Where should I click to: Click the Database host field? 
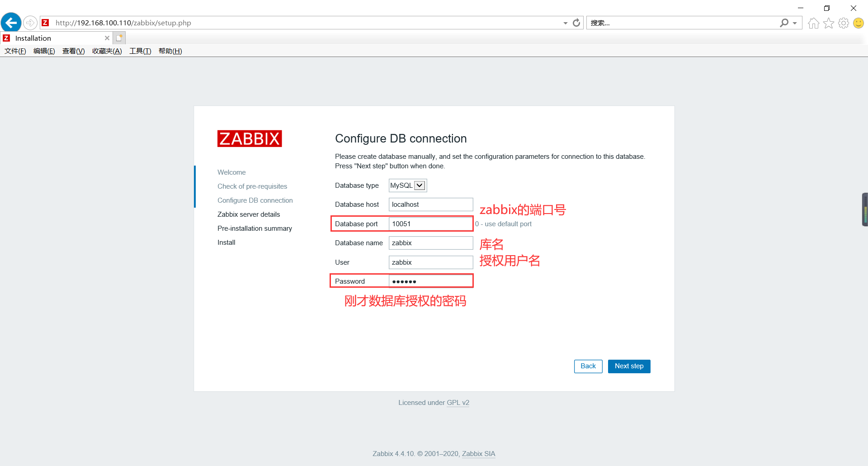point(431,204)
